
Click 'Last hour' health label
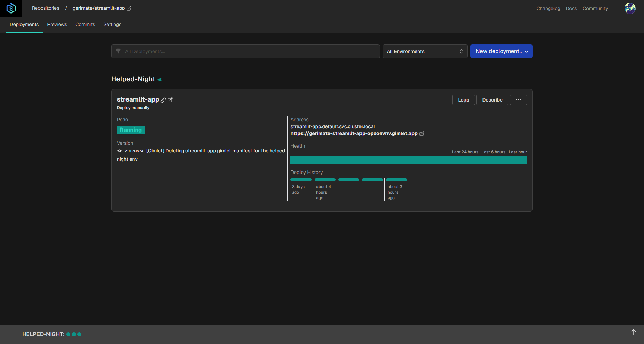(x=518, y=152)
